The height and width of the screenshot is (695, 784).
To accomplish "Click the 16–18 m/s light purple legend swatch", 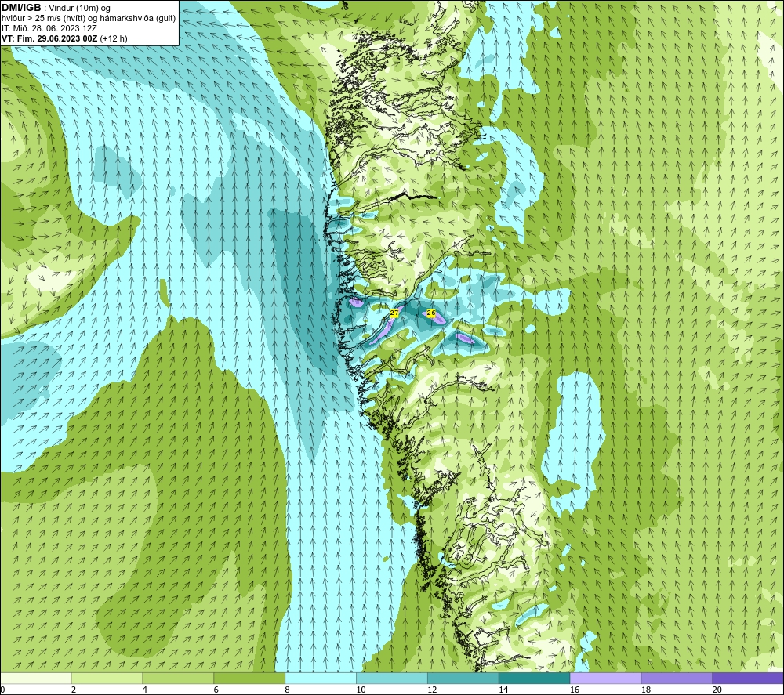I will tap(605, 678).
